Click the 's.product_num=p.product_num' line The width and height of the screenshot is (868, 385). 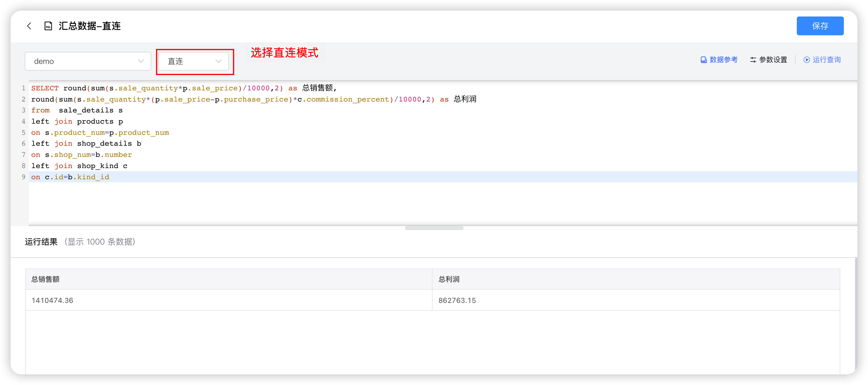(100, 132)
